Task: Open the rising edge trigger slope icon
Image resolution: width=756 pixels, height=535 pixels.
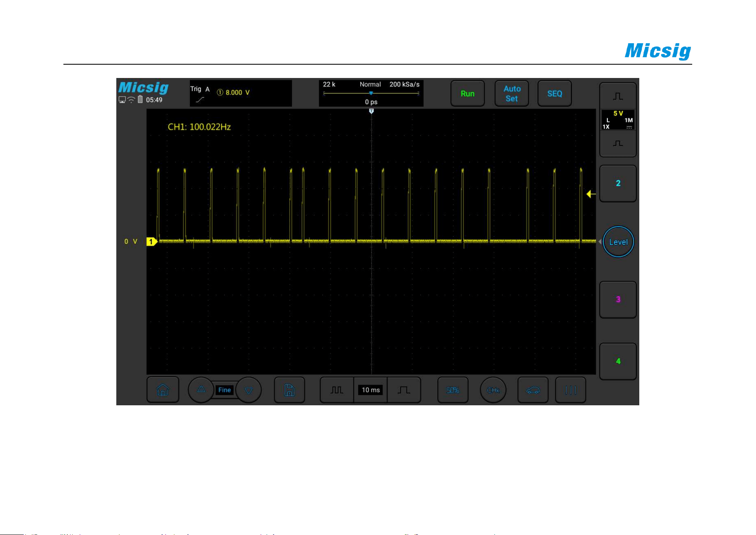Action: click(200, 99)
